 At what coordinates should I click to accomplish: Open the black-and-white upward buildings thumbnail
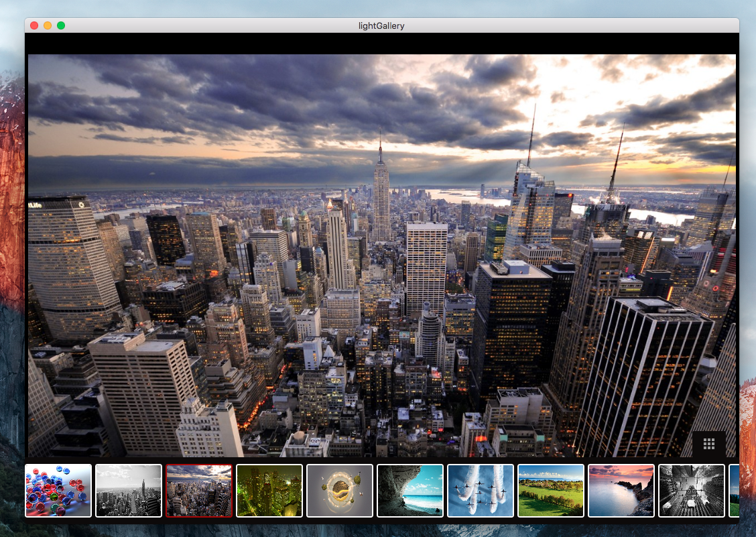(692, 491)
